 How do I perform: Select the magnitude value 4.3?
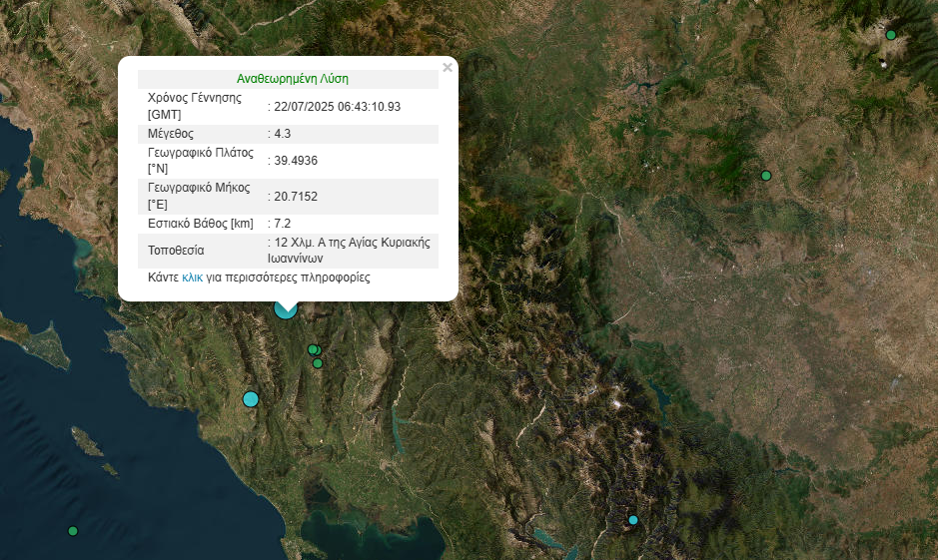coord(282,134)
